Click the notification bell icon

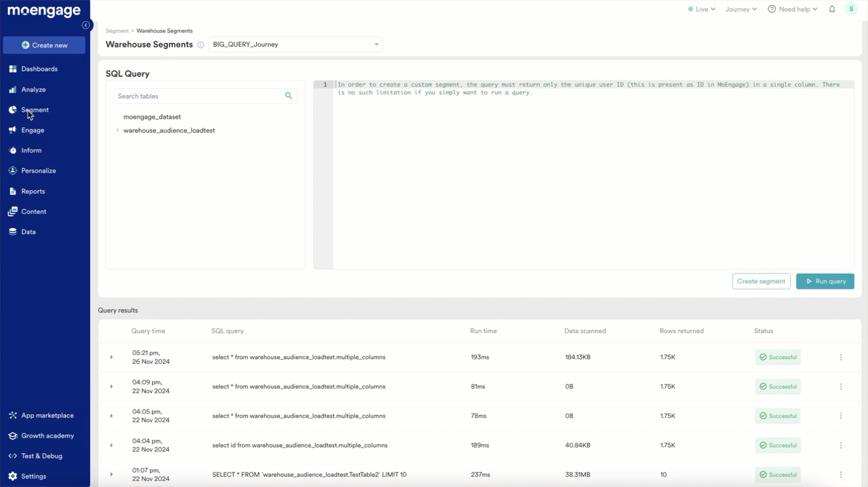(x=832, y=9)
